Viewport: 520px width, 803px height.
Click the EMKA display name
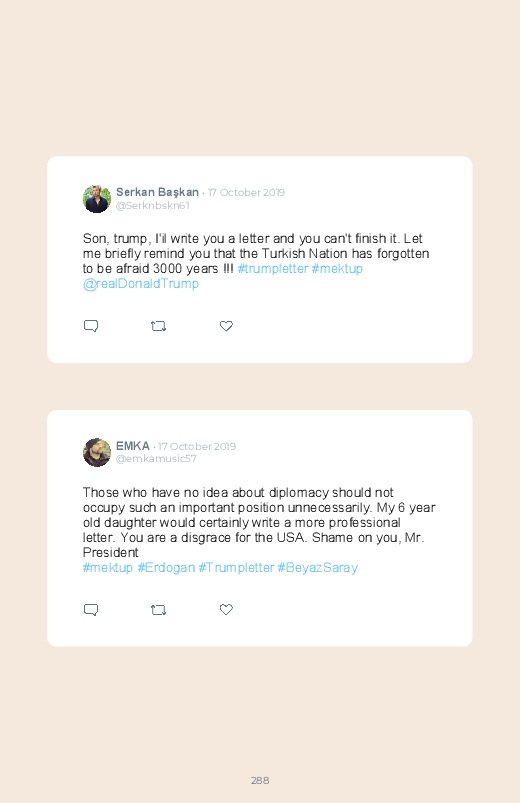133,446
